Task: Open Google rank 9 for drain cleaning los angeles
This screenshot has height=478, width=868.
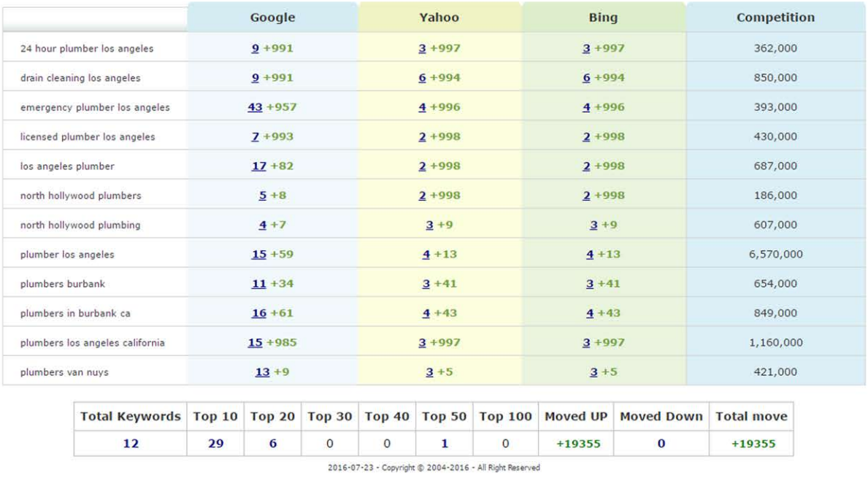Action: click(256, 77)
